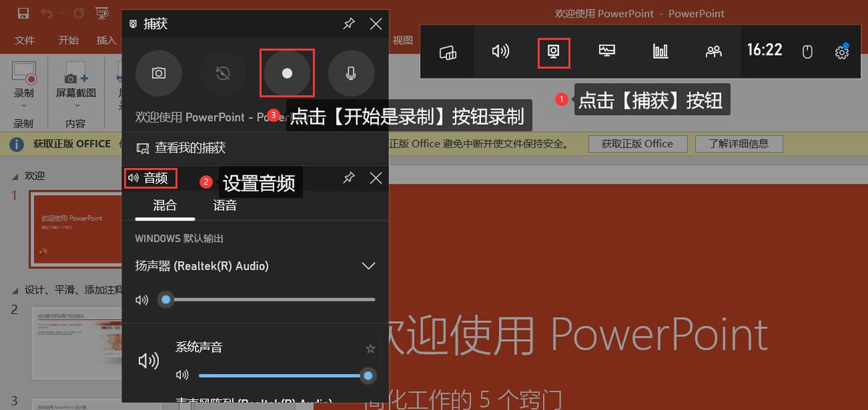
Task: Open Xbox Social people widget on Game Bar
Action: tap(714, 52)
